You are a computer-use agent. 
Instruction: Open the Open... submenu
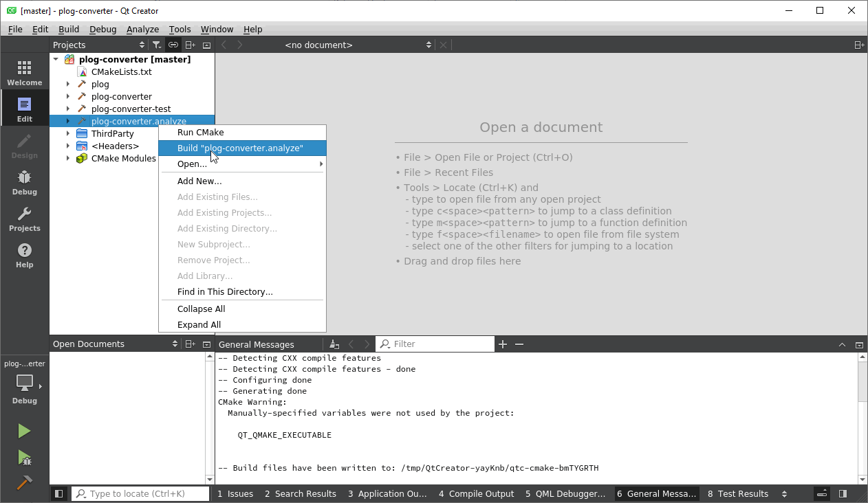(x=242, y=164)
